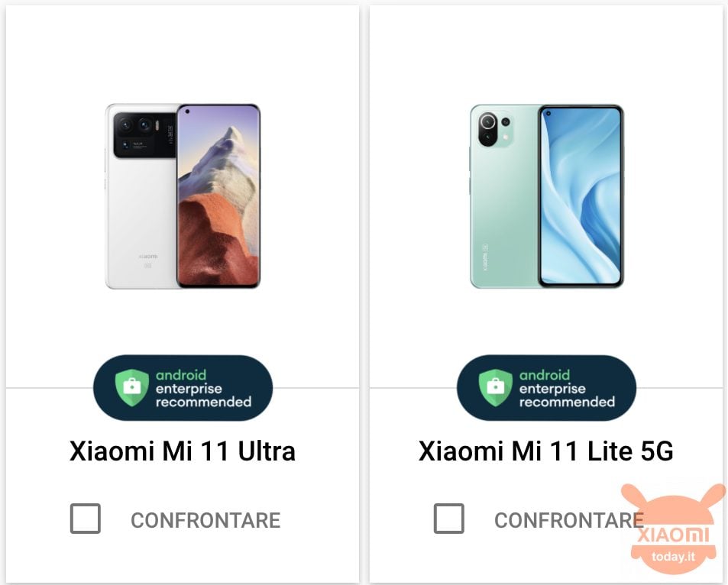The image size is (728, 585).
Task: Click the mint green Mi 11 Lite phone image
Action: [x=546, y=196]
